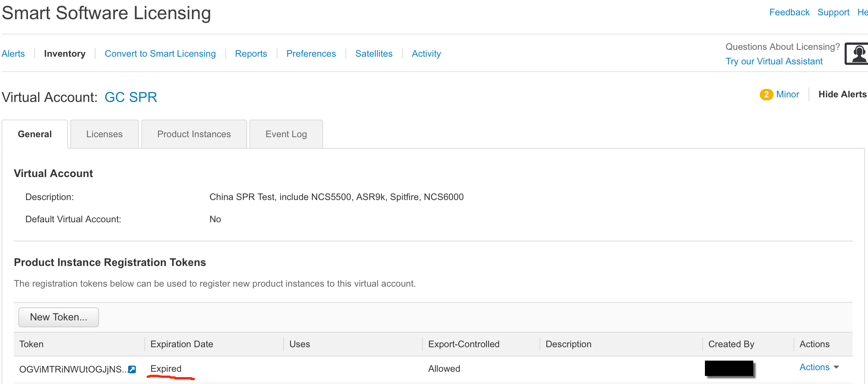Click the Created By column header
The height and width of the screenshot is (384, 868).
pos(731,344)
